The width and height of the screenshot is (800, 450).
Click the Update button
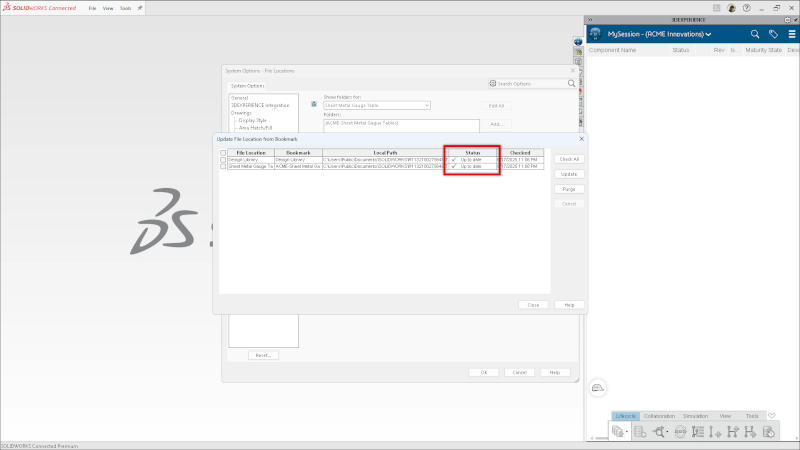pos(569,174)
